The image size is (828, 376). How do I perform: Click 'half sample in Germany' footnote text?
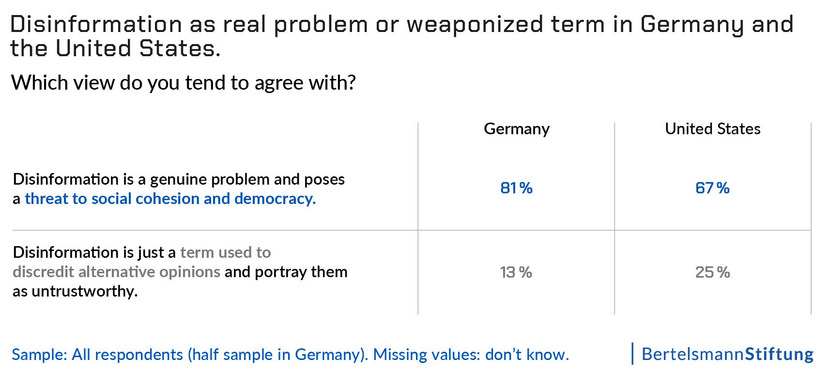[x=275, y=354]
